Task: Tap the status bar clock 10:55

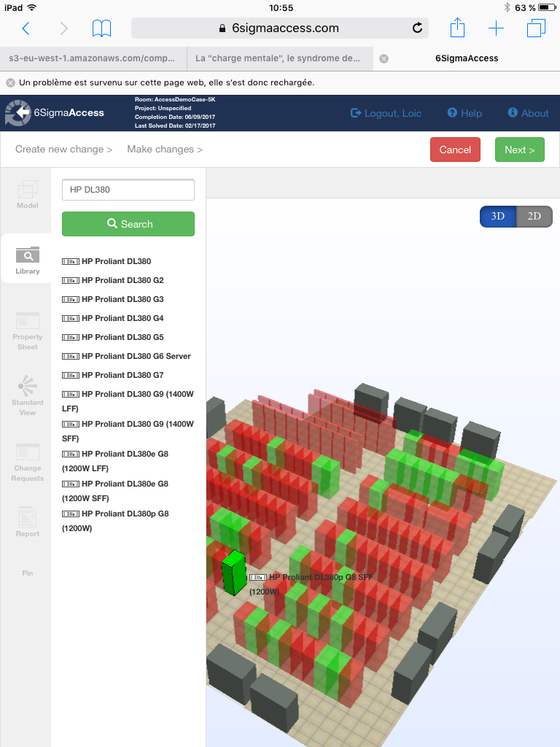Action: pos(281,7)
